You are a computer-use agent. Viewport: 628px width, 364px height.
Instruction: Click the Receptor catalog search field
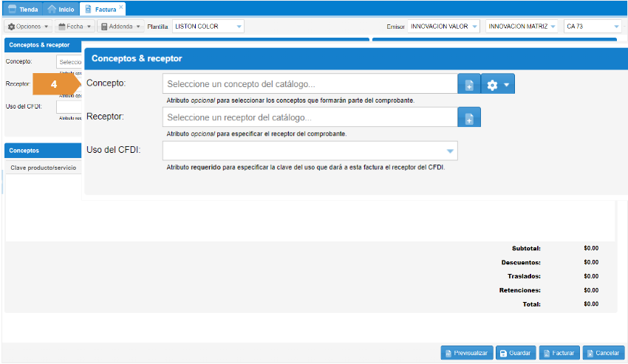[310, 117]
